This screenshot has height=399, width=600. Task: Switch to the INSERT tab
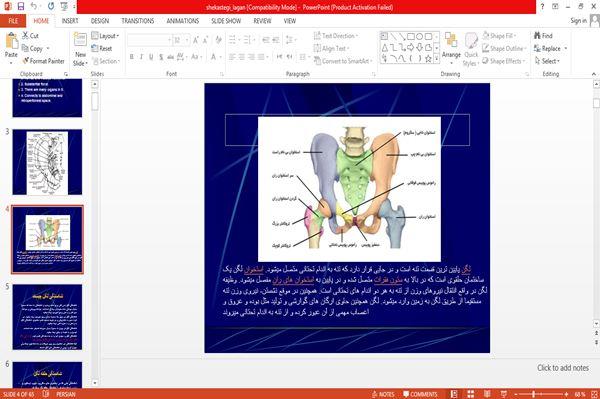click(70, 21)
